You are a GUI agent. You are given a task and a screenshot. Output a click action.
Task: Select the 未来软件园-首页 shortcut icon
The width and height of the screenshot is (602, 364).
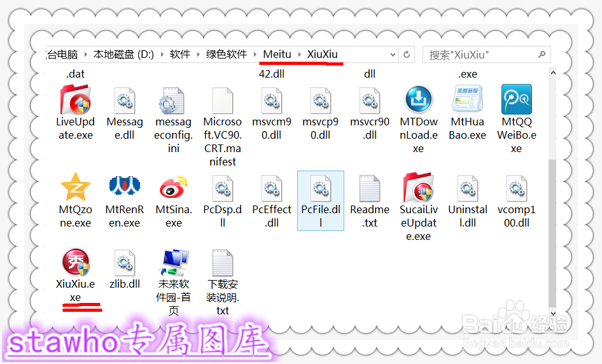[174, 263]
